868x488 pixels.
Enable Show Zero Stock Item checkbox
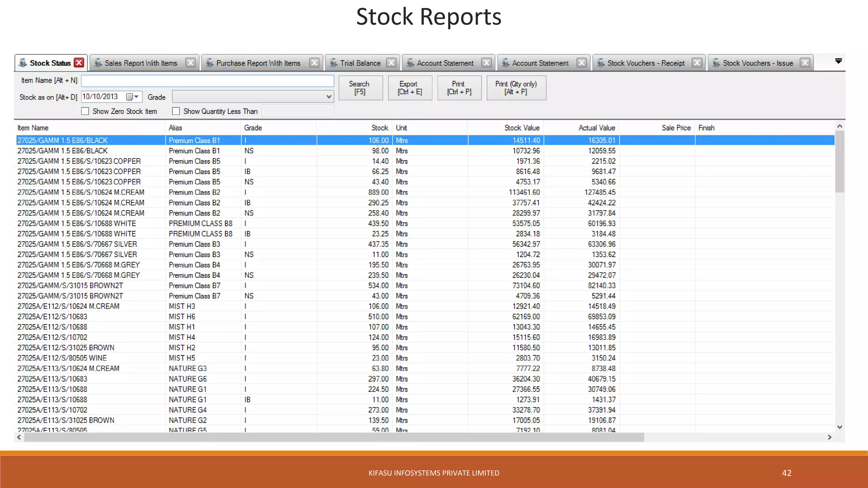pos(85,111)
